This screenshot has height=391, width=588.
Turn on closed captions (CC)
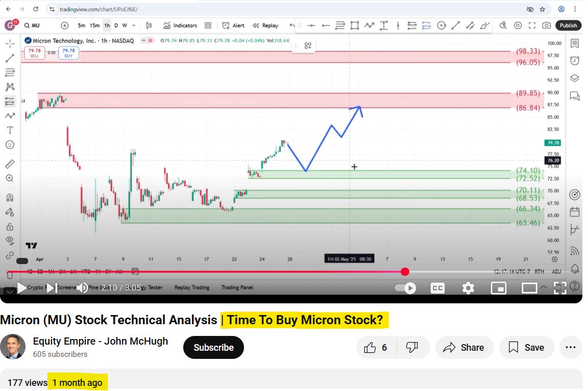point(437,288)
